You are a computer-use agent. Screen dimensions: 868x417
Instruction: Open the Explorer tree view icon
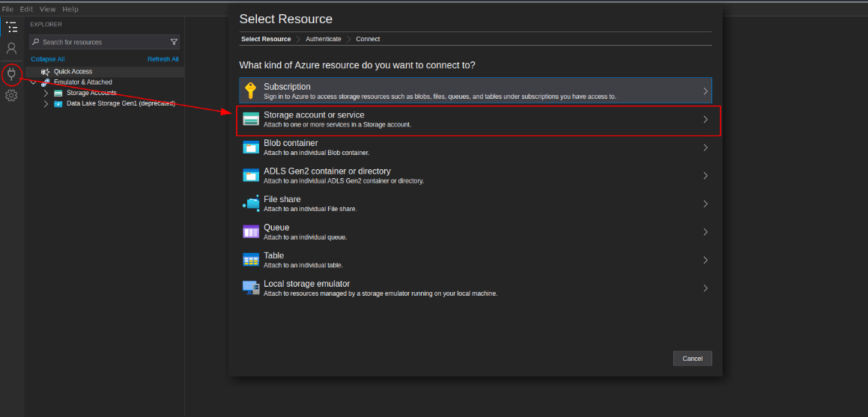tap(12, 26)
